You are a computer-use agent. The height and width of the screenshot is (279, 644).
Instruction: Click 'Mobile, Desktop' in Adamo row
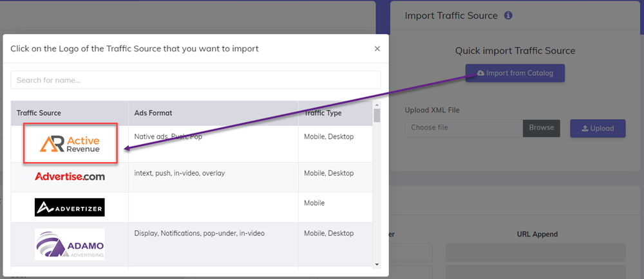pyautogui.click(x=328, y=233)
